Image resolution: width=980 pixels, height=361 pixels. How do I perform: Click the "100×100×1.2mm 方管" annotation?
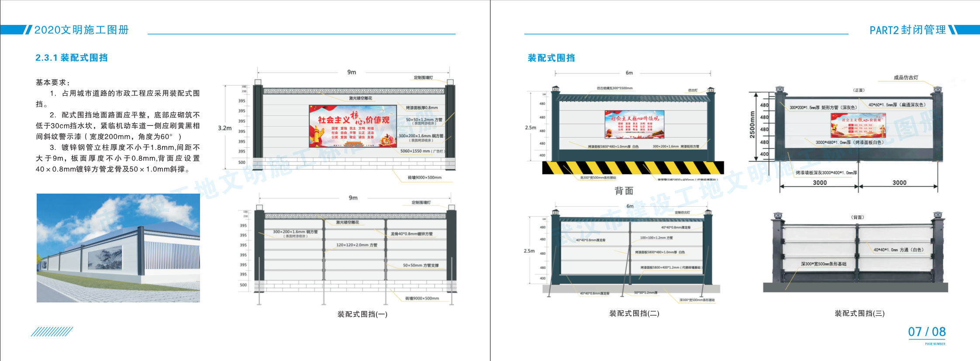(x=656, y=238)
